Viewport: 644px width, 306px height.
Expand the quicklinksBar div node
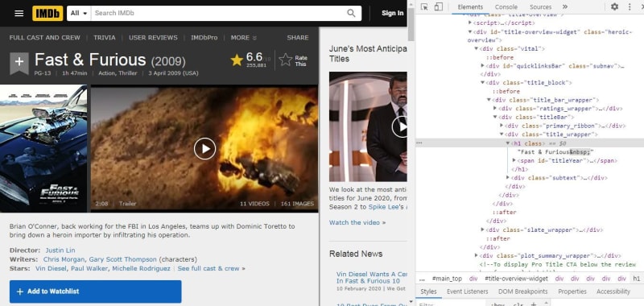tap(482, 66)
